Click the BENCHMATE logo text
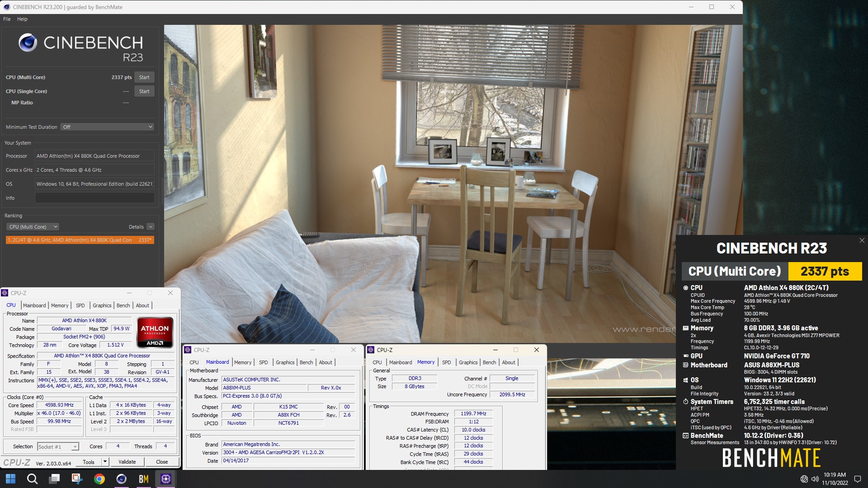Image resolution: width=868 pixels, height=488 pixels. click(771, 458)
